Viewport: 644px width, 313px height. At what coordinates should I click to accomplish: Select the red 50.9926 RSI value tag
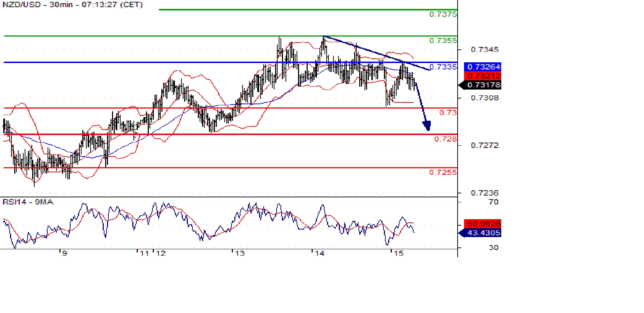pyautogui.click(x=483, y=223)
